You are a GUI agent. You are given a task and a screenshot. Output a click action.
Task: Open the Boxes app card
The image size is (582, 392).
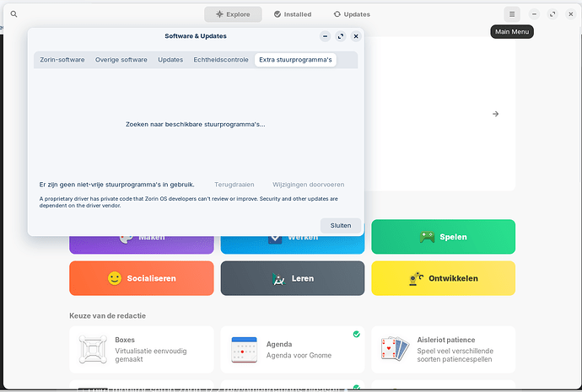(x=142, y=349)
